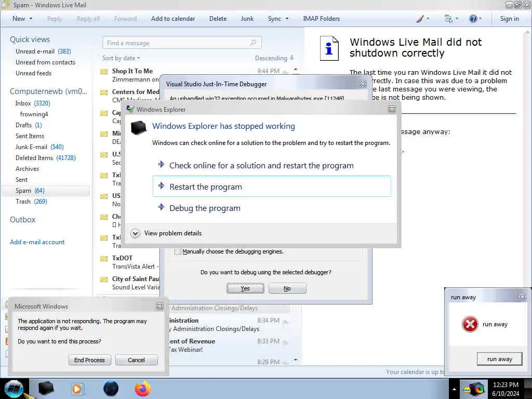Close the Windows Explorer error dialog

pos(392,109)
